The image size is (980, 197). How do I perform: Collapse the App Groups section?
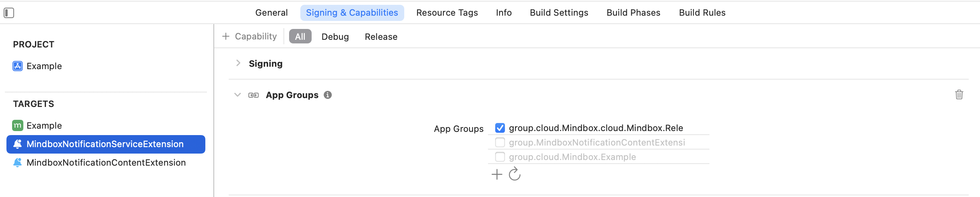pos(238,95)
